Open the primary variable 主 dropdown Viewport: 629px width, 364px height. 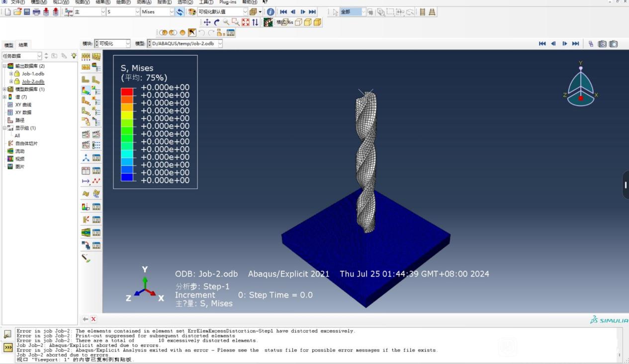(x=90, y=12)
